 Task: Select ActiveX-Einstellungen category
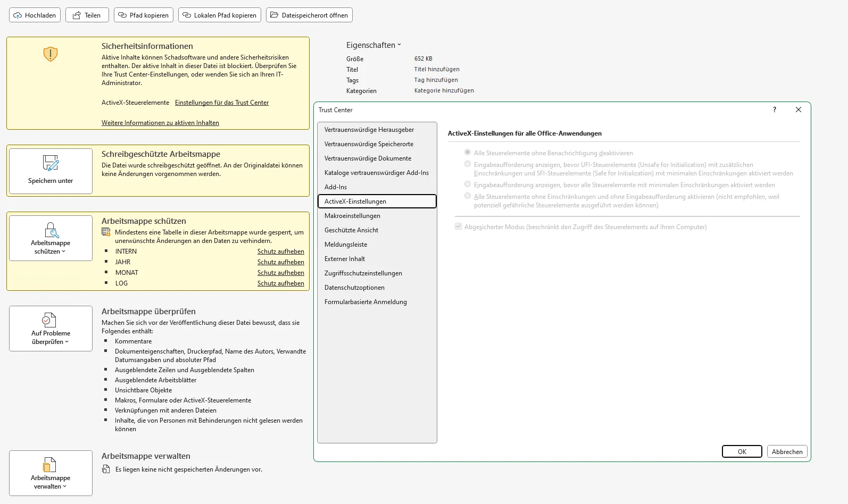(x=377, y=201)
